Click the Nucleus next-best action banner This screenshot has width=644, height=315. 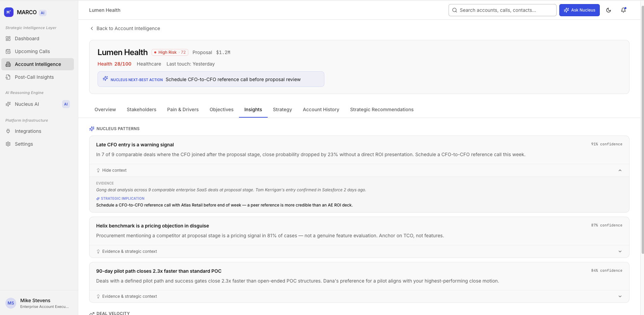click(x=211, y=79)
